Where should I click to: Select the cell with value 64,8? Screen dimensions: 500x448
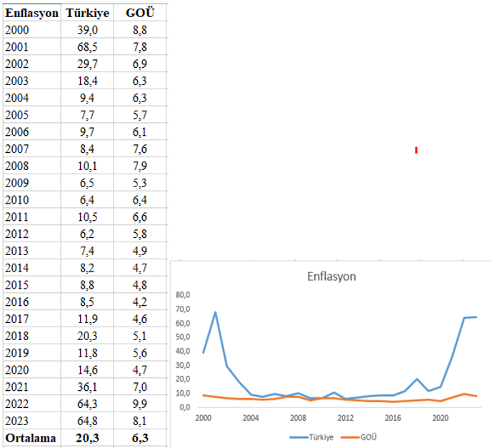click(x=88, y=420)
